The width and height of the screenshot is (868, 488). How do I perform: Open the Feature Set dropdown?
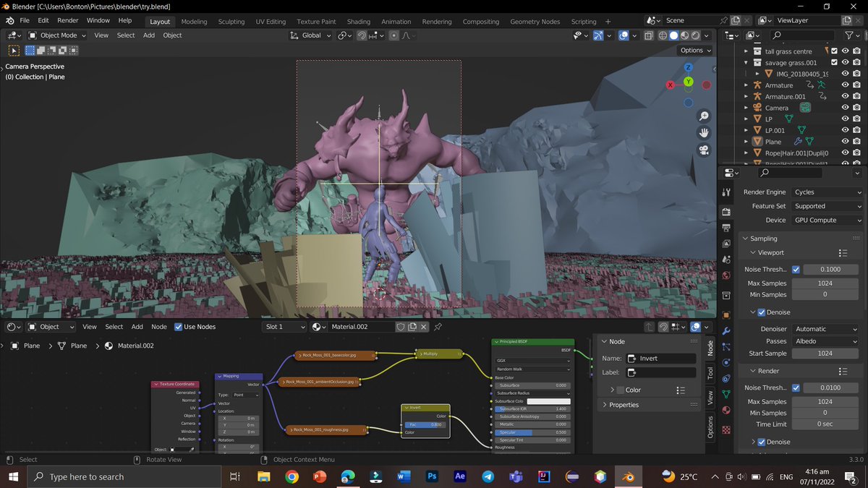point(827,206)
